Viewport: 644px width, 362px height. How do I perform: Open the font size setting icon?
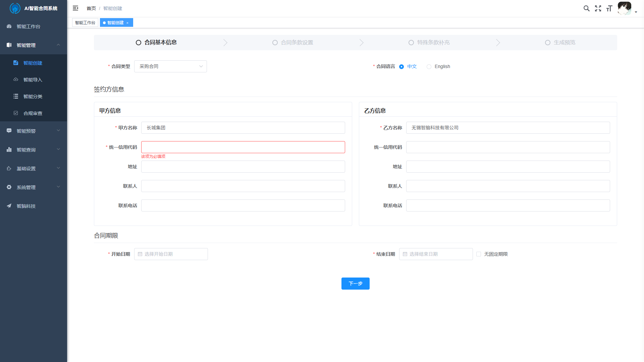click(x=609, y=8)
